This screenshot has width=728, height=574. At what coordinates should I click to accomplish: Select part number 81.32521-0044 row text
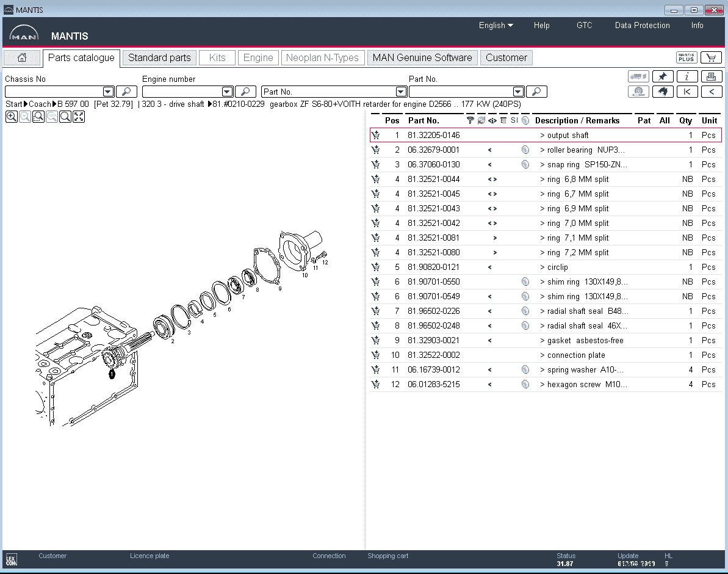[434, 180]
